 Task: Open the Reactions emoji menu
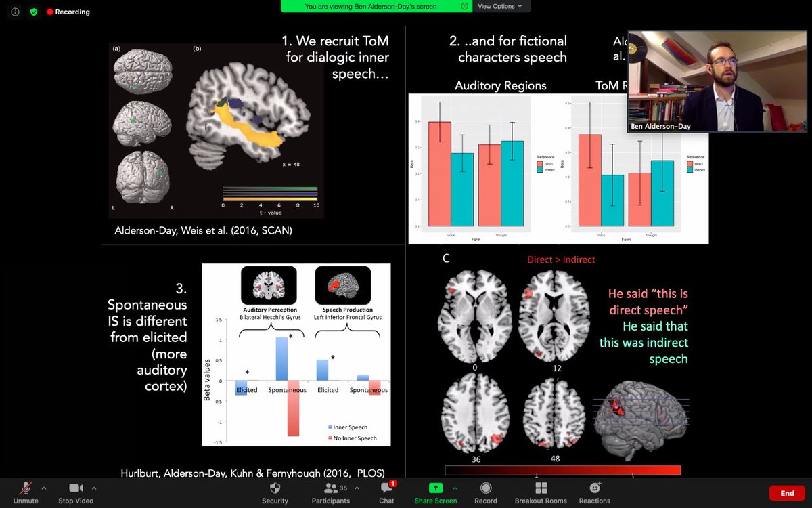[595, 492]
